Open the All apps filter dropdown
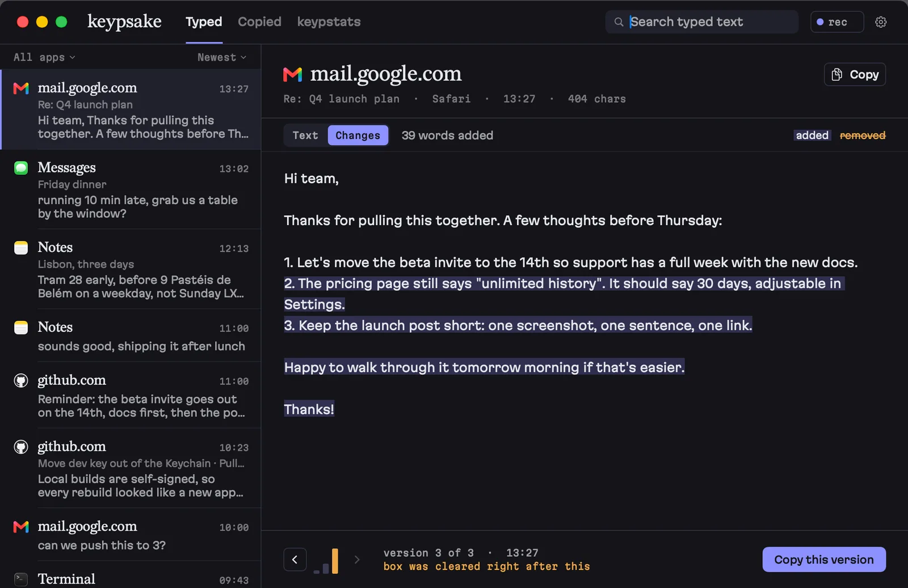Image resolution: width=908 pixels, height=588 pixels. tap(44, 57)
